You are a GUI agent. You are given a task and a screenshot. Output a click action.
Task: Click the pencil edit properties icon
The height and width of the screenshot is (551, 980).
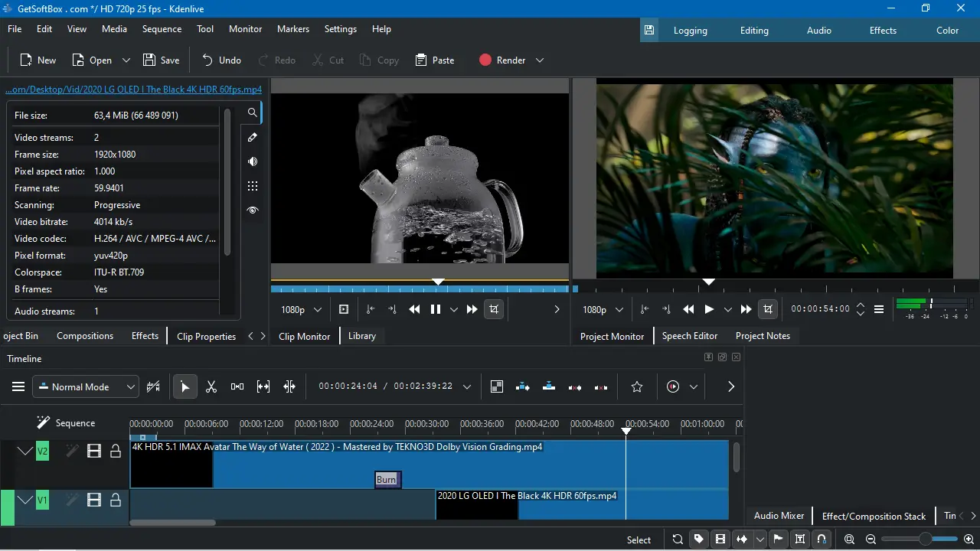(x=253, y=137)
